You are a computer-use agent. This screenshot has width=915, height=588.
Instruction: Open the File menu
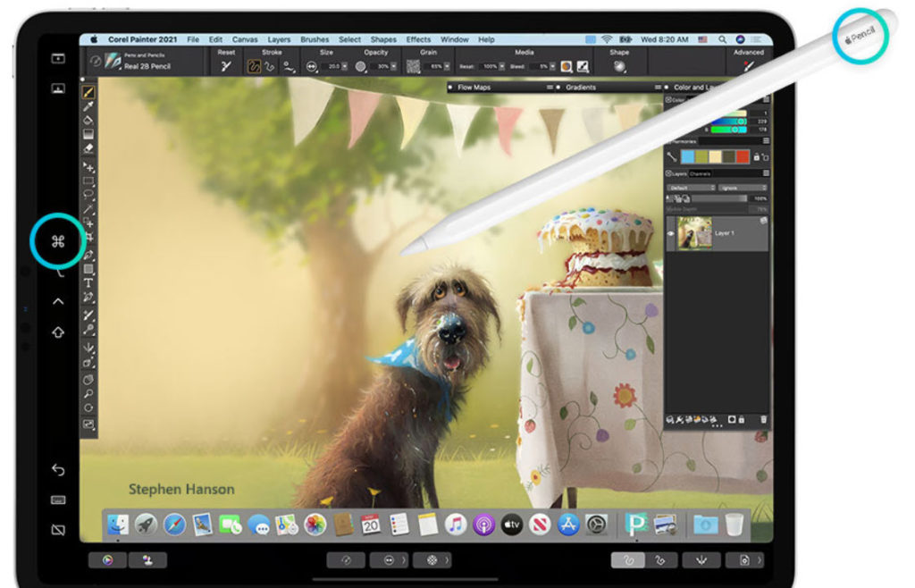[x=193, y=39]
